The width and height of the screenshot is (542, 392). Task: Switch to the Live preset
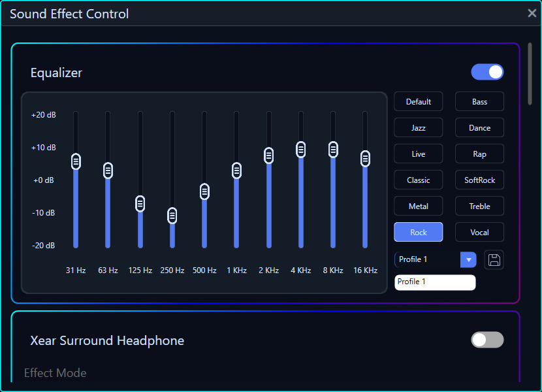pos(418,154)
